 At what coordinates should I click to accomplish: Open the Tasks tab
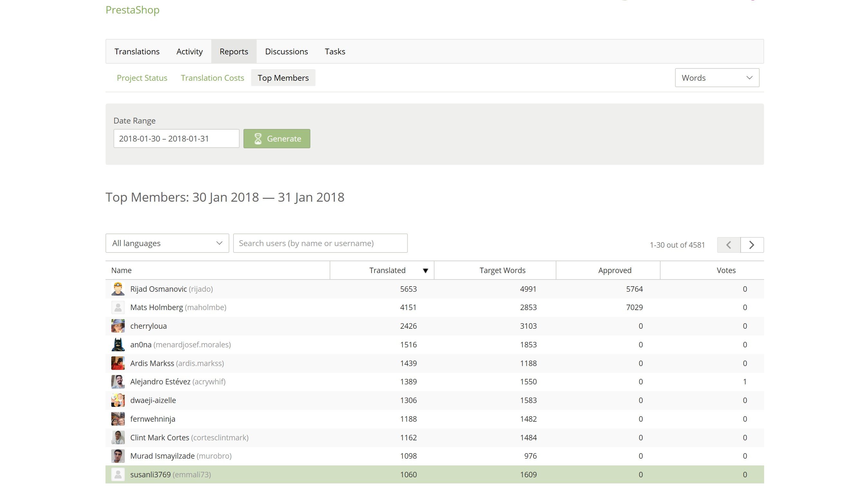click(x=335, y=51)
